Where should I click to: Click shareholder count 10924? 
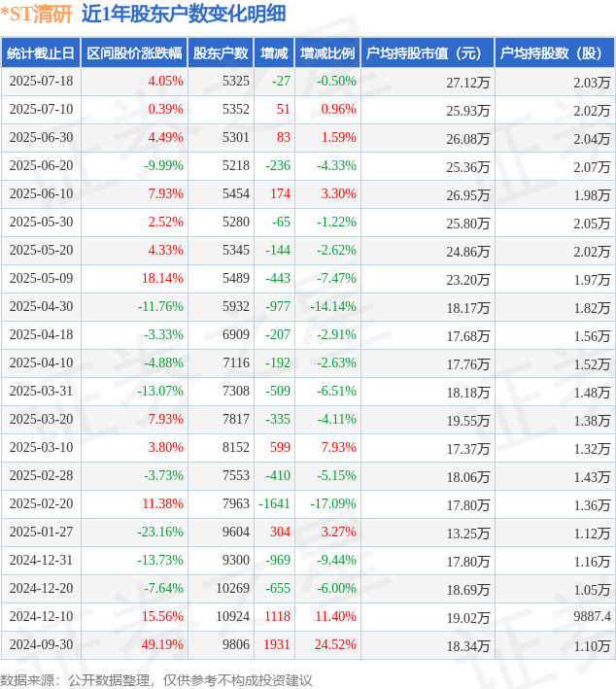(x=233, y=616)
